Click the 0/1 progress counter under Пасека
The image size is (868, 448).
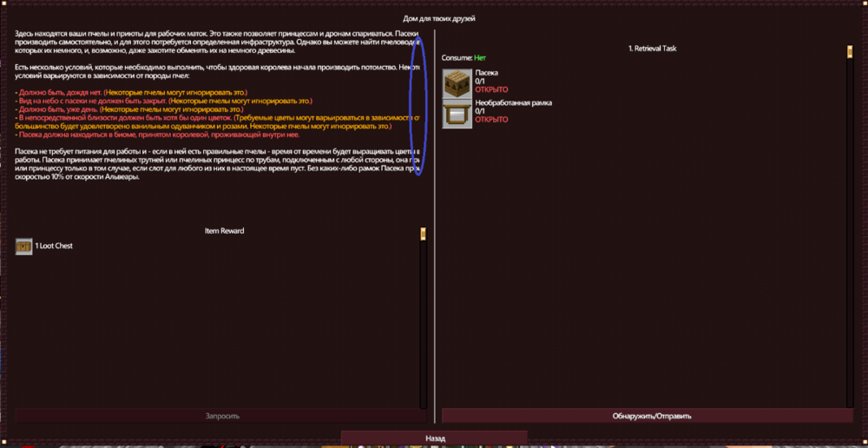(x=481, y=81)
